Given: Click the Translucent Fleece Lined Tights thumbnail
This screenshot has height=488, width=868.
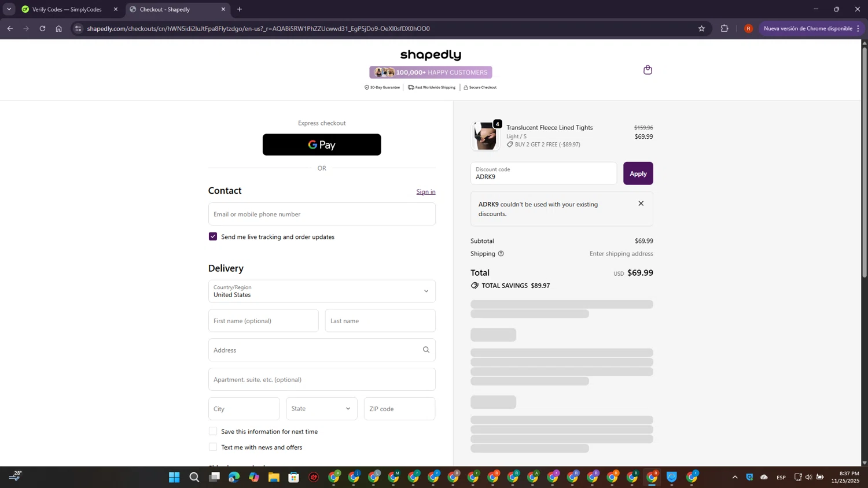Looking at the screenshot, I should point(485,136).
